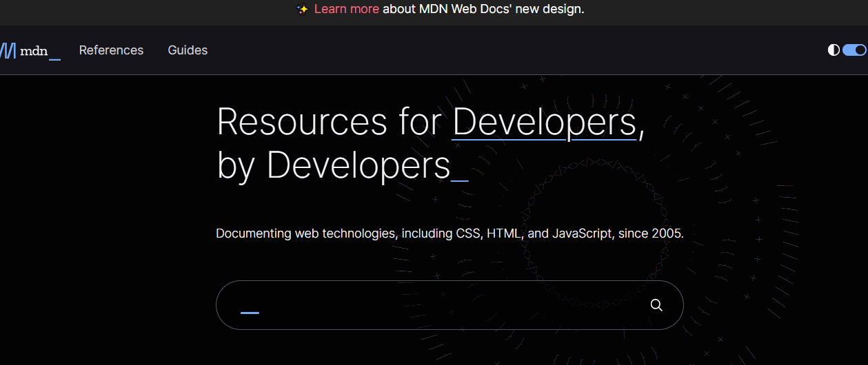Click the "mdn" wordmark text
This screenshot has width=868, height=365.
coord(34,50)
